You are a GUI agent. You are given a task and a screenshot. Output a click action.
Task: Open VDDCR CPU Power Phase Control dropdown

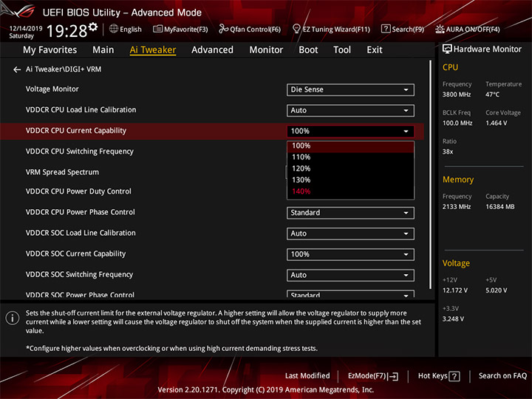[350, 213]
